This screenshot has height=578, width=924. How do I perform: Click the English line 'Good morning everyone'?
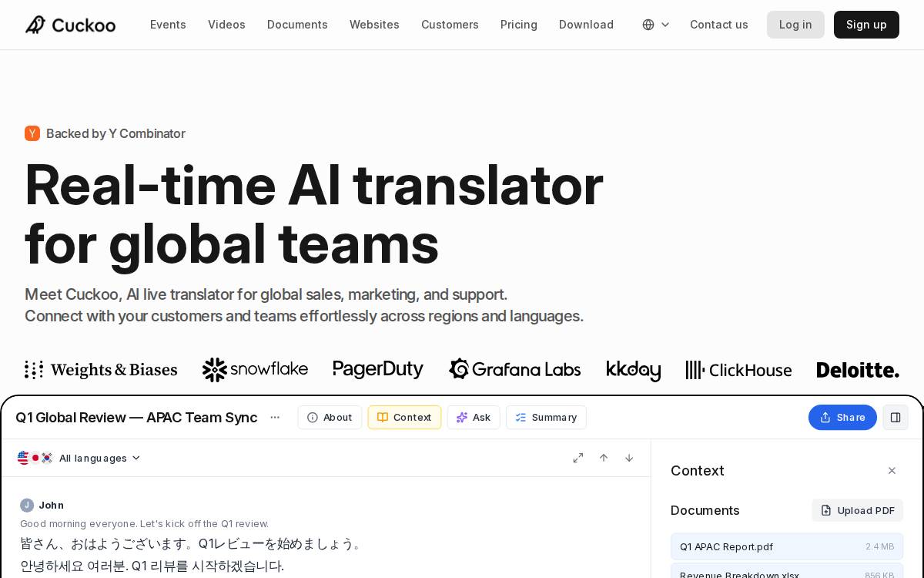tap(144, 523)
